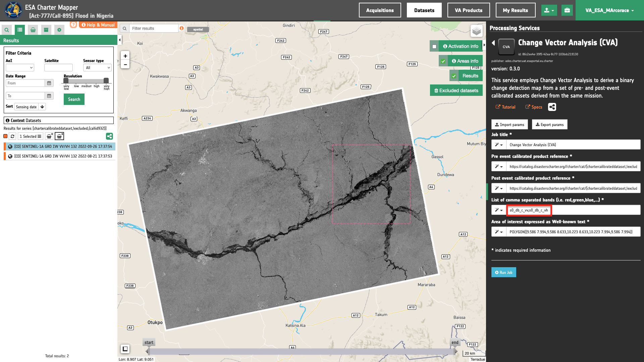Image resolution: width=644 pixels, height=362 pixels.
Task: Open the Sort by Sensing date dropdown
Action: coord(26,107)
